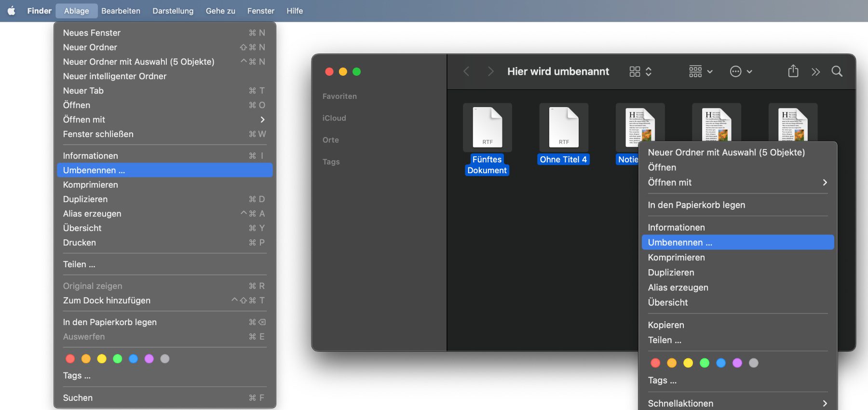
Task: Click Favoriten heading in Finder sidebar
Action: [x=339, y=96]
